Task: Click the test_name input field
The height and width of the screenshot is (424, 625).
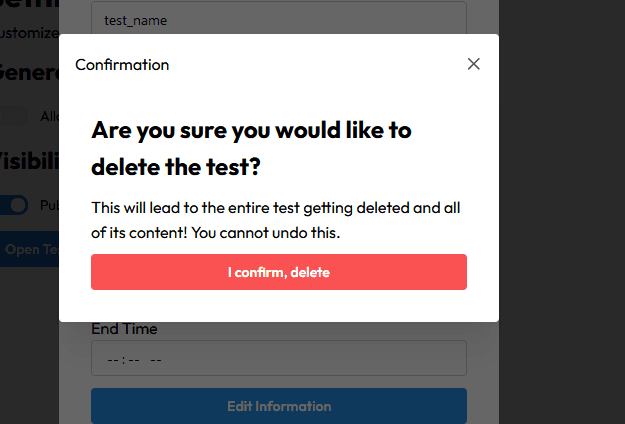Action: [x=278, y=19]
